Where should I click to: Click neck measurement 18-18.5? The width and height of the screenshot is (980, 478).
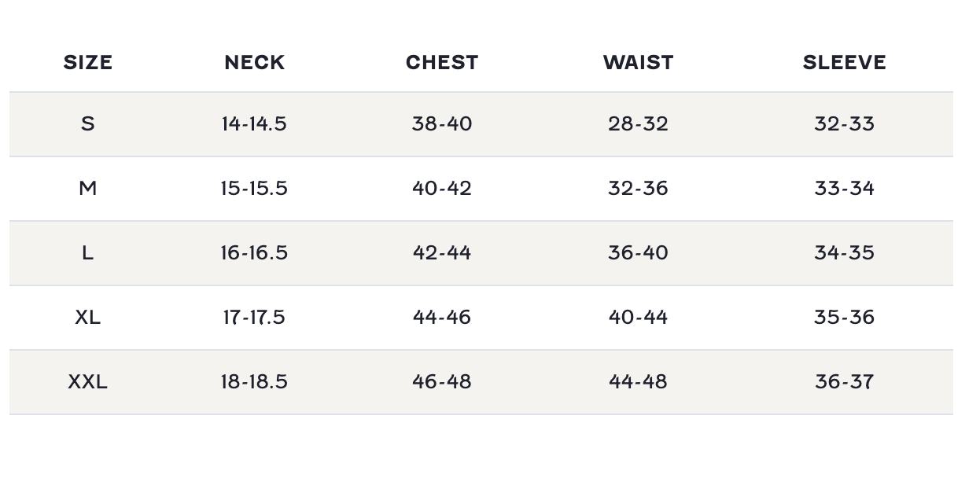point(254,382)
